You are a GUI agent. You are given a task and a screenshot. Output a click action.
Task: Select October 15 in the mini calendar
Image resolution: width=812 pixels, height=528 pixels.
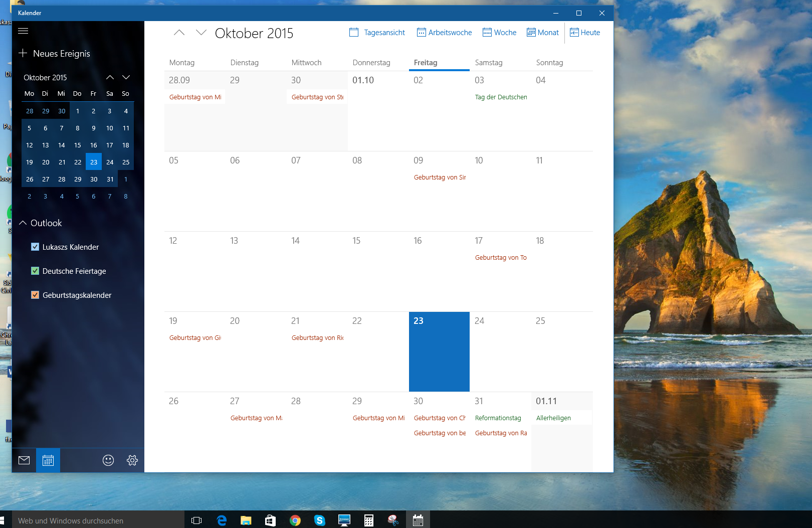(77, 145)
